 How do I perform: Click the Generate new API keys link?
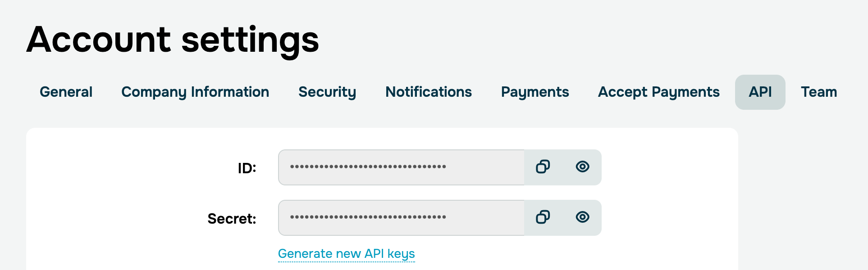click(x=346, y=254)
